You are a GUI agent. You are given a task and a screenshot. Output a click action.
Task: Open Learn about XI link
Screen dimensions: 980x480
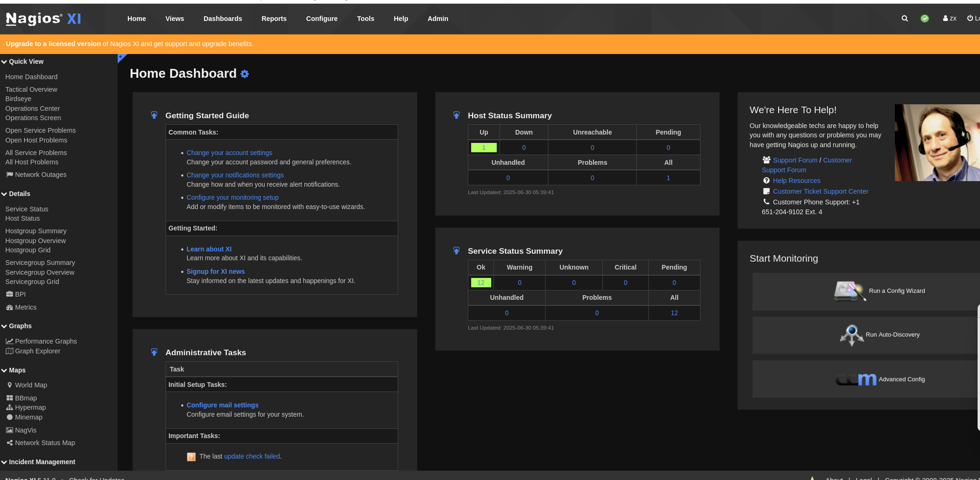click(x=209, y=249)
